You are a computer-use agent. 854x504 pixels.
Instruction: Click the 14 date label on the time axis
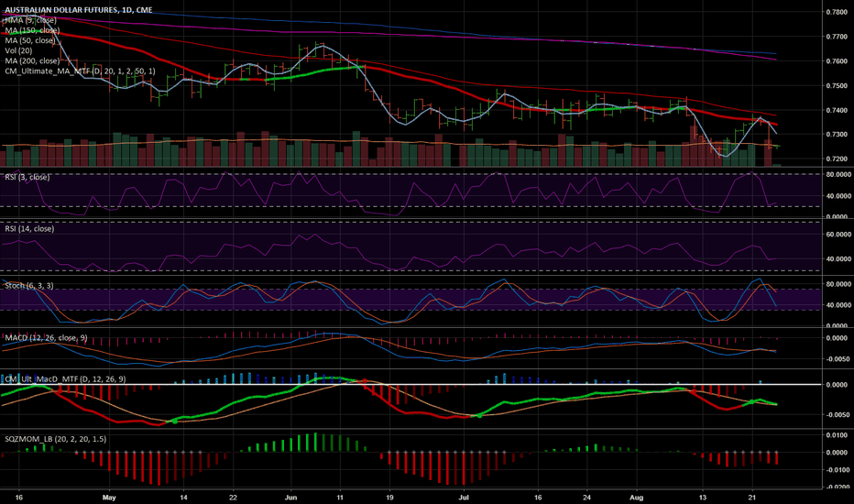pyautogui.click(x=183, y=497)
